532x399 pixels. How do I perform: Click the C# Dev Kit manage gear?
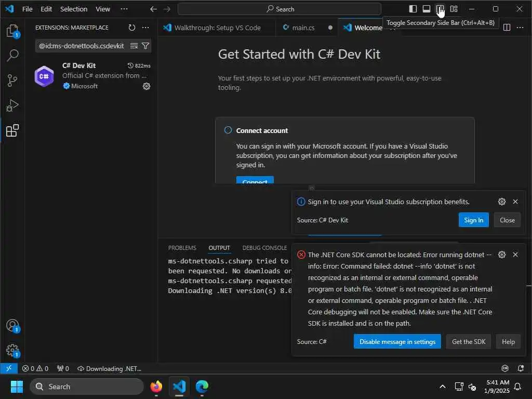tap(146, 86)
